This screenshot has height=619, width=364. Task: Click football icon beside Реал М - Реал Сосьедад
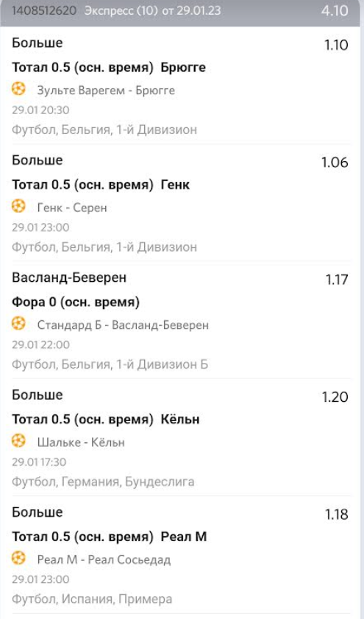[18, 559]
